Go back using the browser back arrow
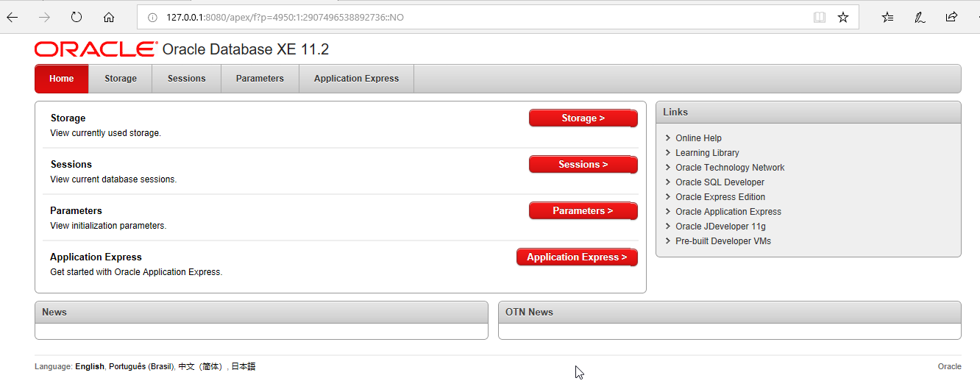Screen dimensions: 980x392 [12, 17]
